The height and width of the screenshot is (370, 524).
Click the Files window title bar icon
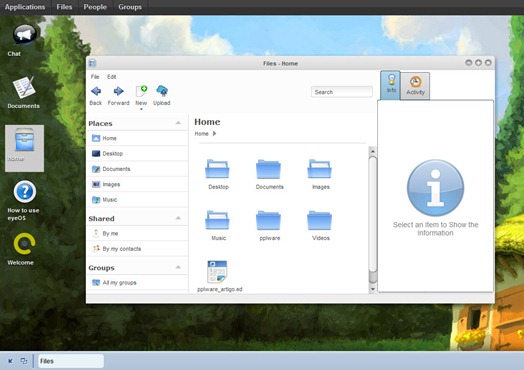93,63
